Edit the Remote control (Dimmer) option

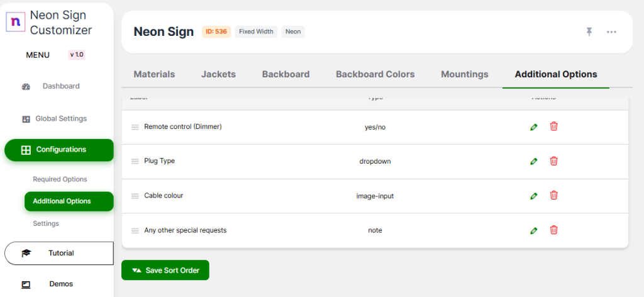(534, 126)
